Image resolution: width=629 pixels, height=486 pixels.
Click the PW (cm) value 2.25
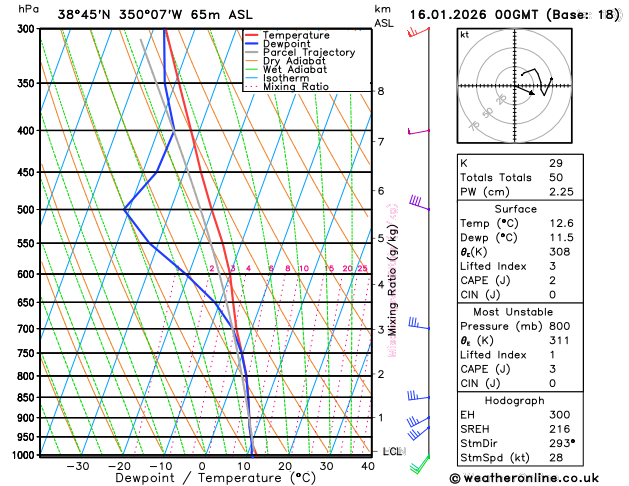point(561,192)
